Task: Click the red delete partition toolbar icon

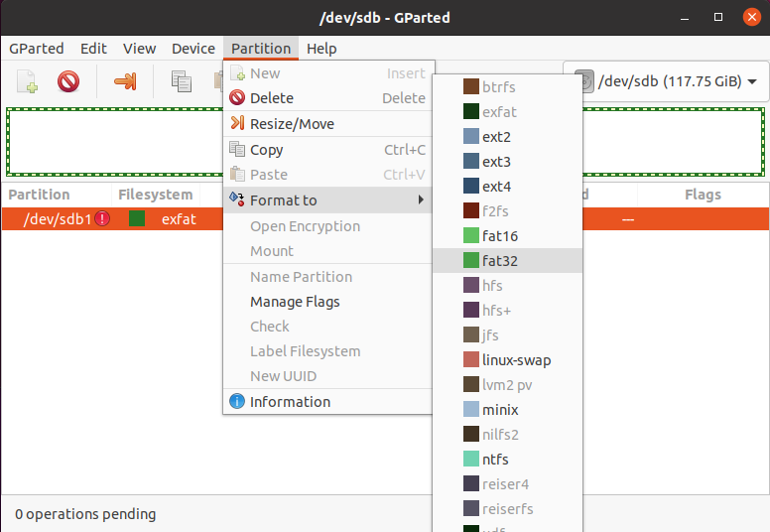Action: [67, 81]
